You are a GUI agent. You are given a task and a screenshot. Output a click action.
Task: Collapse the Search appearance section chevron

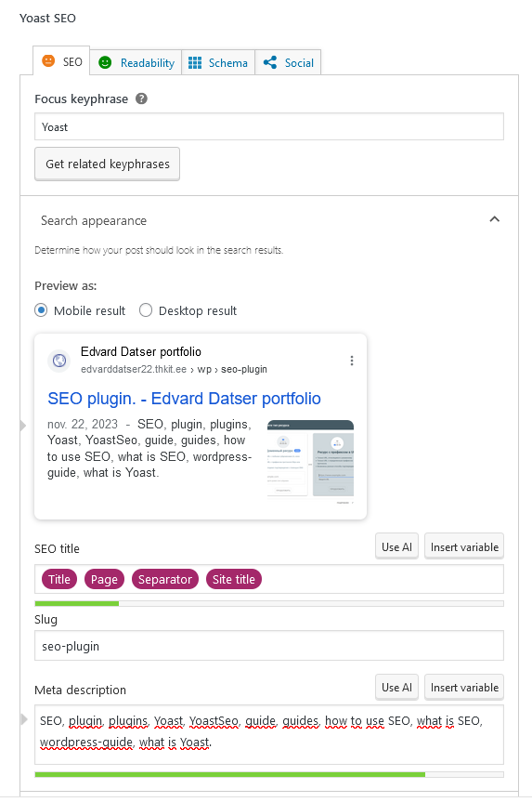coord(494,219)
